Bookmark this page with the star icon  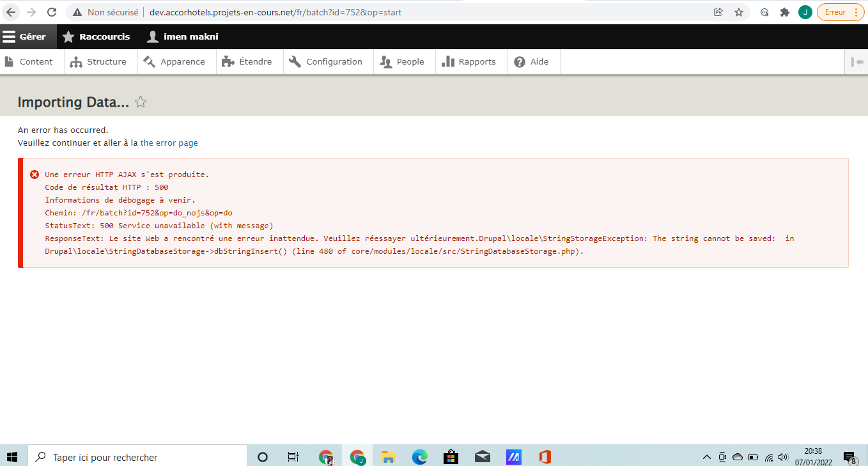pyautogui.click(x=739, y=12)
